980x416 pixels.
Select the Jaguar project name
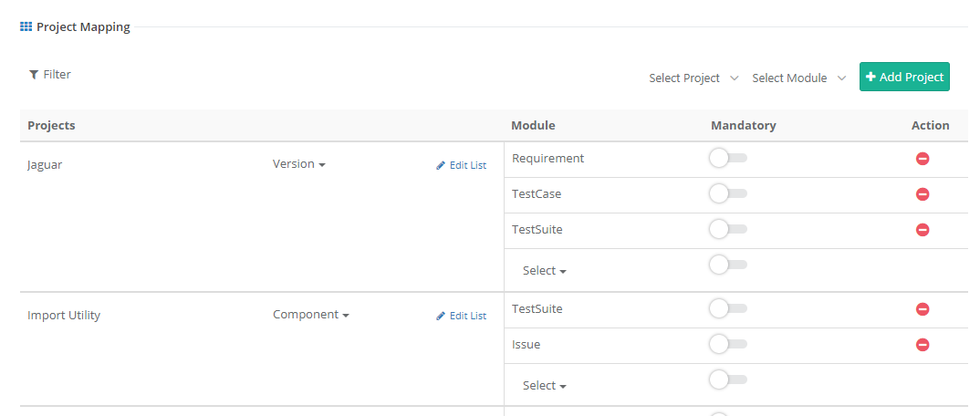[45, 165]
